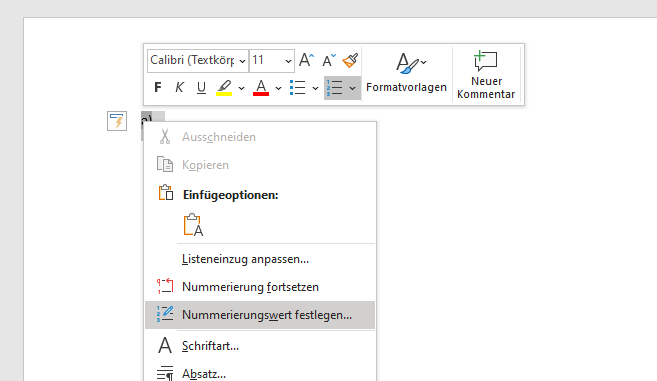Insert a new comment via Neuer Kommentar
657x381 pixels.
(x=486, y=75)
